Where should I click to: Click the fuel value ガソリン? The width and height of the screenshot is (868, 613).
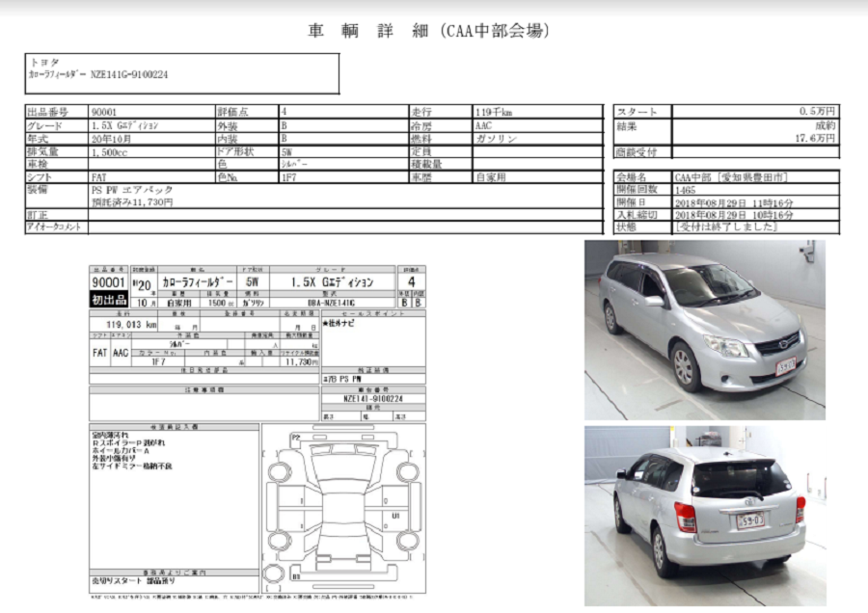tap(496, 139)
